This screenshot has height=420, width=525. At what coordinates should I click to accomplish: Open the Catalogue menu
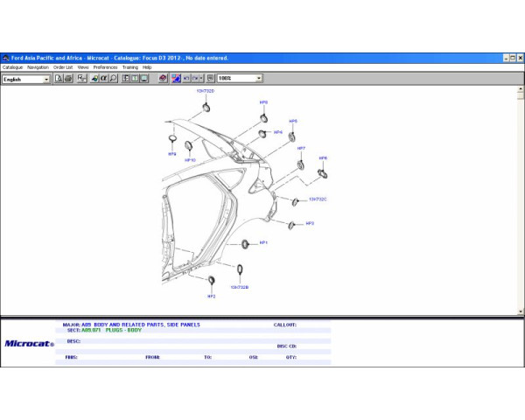[x=12, y=66]
